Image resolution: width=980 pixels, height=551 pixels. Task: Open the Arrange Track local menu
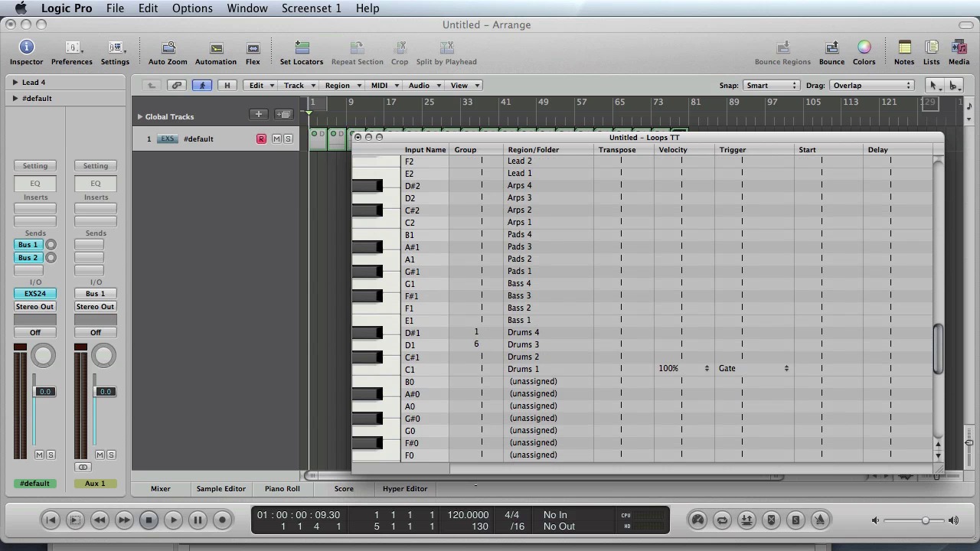[299, 86]
